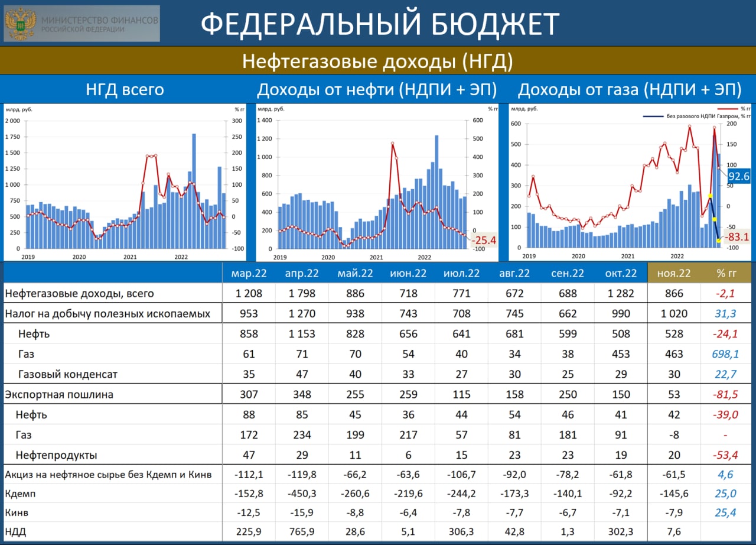Select "Доходы от газа (НДПИ + ЭП)" heading
This screenshot has width=756, height=545.
point(630,90)
